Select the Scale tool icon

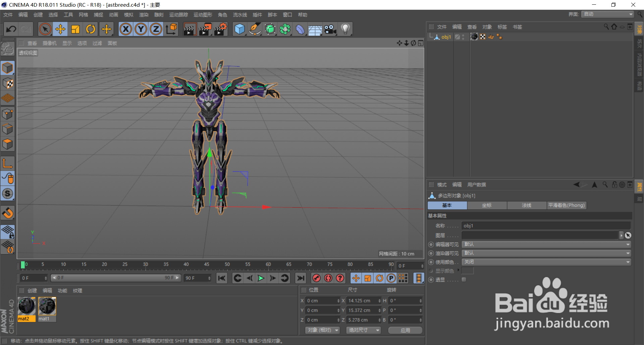75,29
